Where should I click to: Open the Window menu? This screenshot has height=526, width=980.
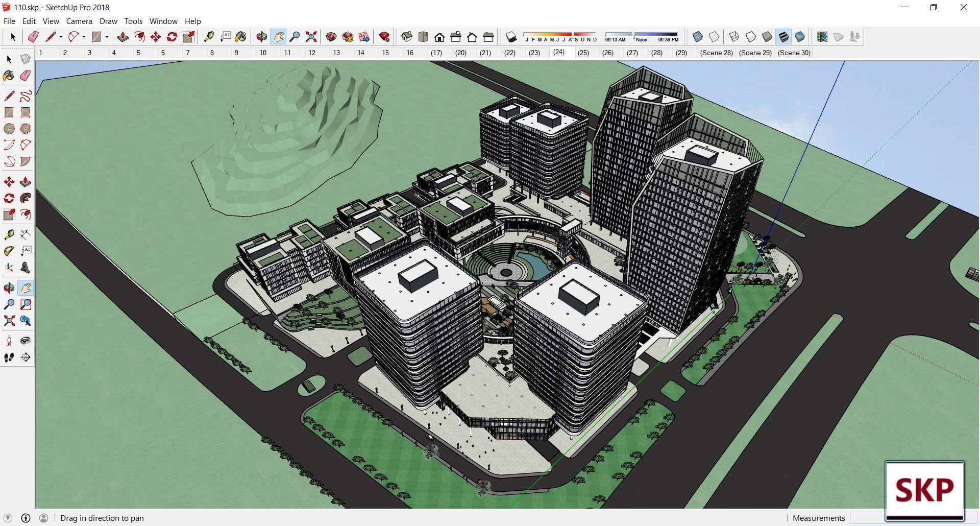tap(163, 21)
